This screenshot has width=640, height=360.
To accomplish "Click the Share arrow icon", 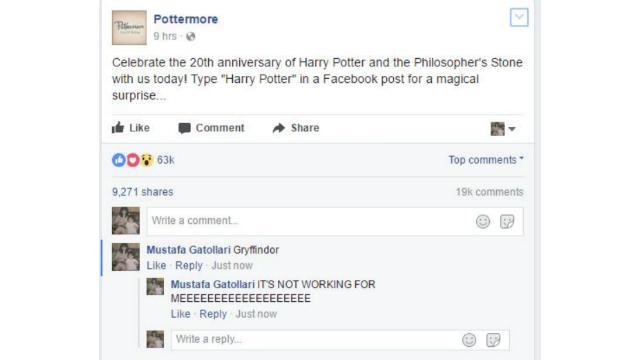I will click(x=279, y=128).
